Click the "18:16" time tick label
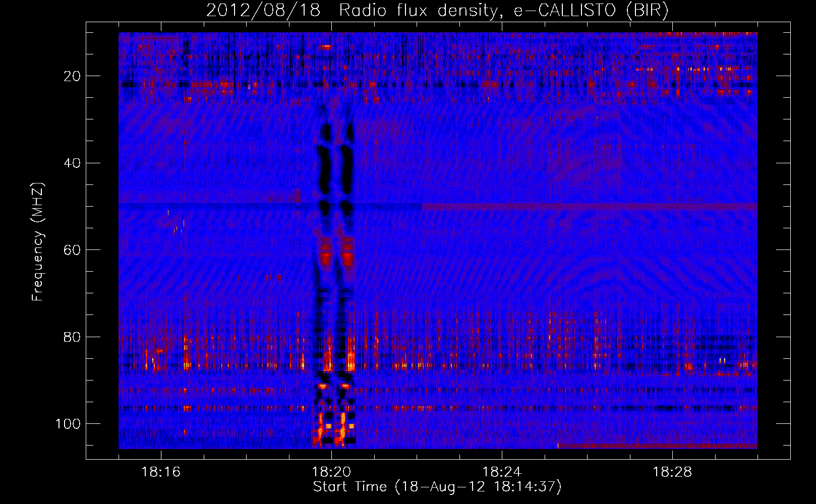Image resolution: width=816 pixels, height=504 pixels. tap(161, 472)
